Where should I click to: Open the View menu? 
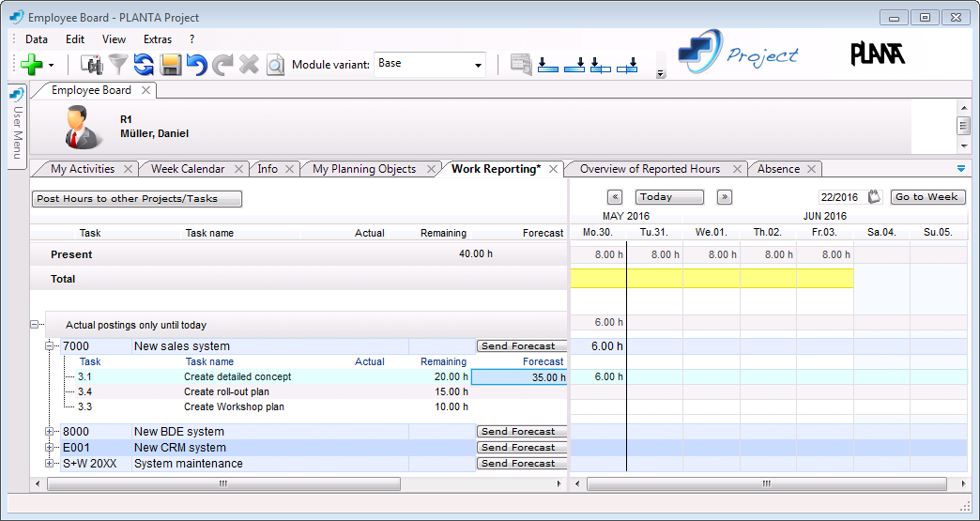click(114, 39)
